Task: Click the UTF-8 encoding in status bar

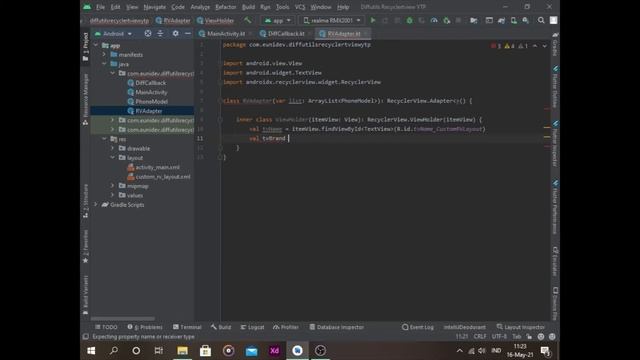Action: pos(499,337)
